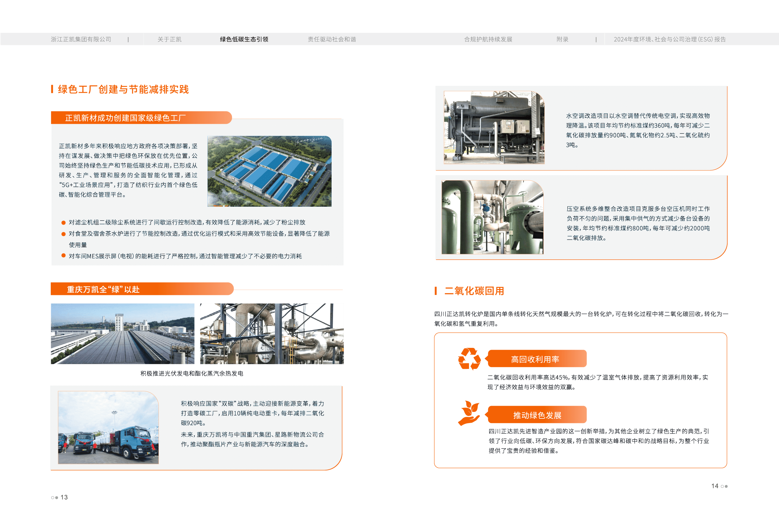Go to 责任驱动社会和谐 section

click(332, 39)
